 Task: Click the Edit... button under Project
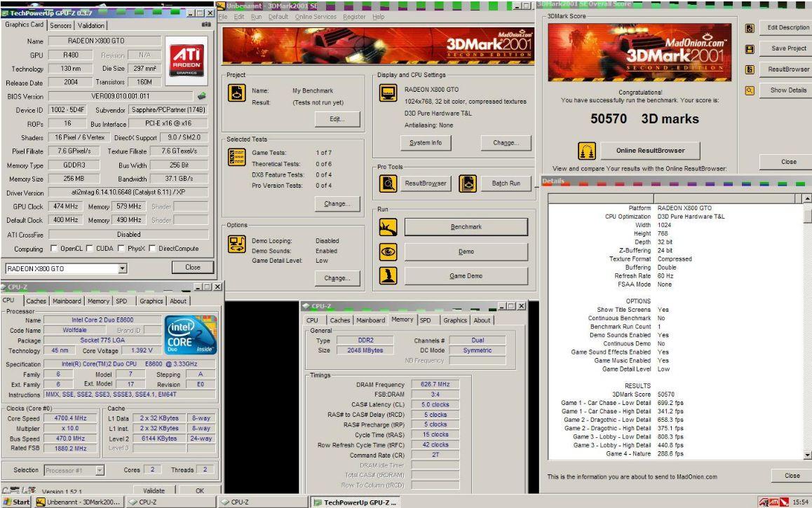tap(337, 119)
